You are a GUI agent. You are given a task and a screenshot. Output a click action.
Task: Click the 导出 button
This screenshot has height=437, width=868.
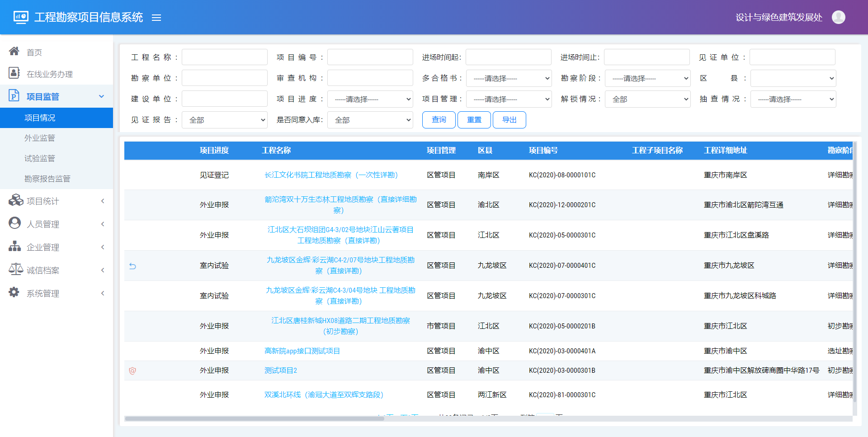509,120
